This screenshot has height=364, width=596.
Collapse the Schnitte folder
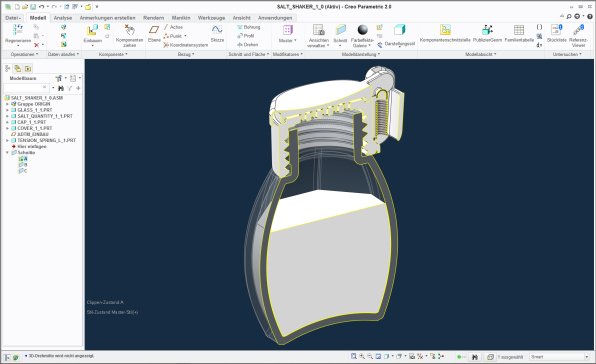tap(7, 153)
